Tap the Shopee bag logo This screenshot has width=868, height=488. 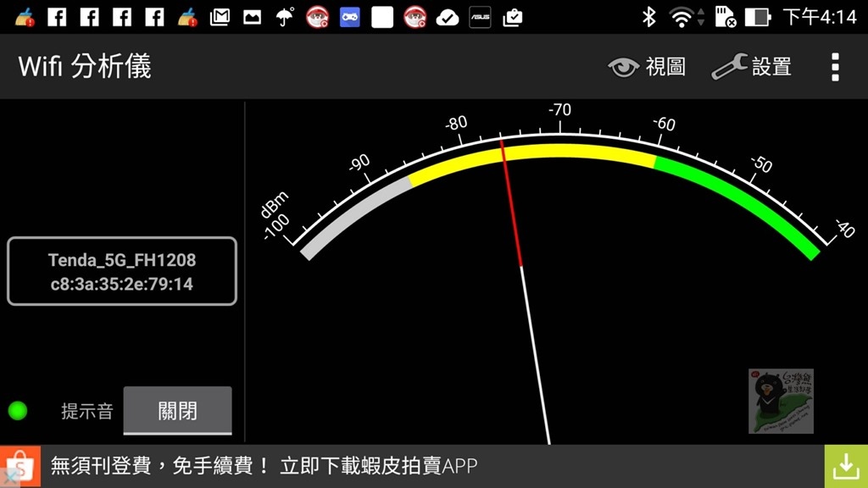[x=20, y=466]
